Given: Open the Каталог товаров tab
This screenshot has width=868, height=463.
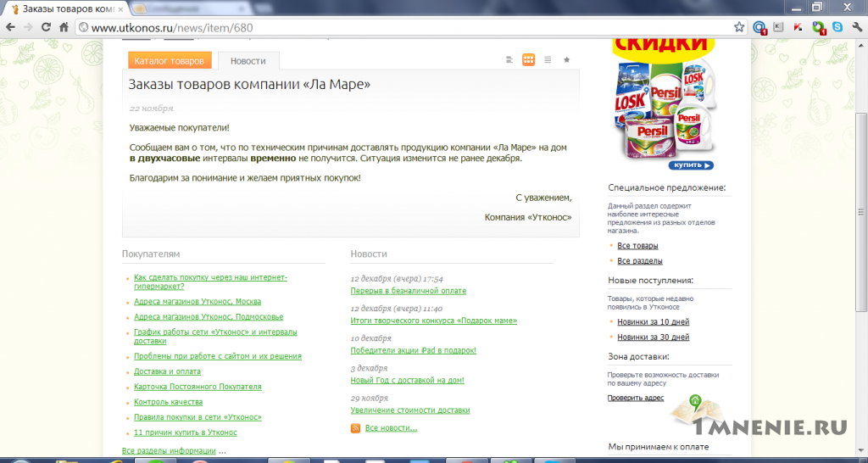Looking at the screenshot, I should [170, 60].
